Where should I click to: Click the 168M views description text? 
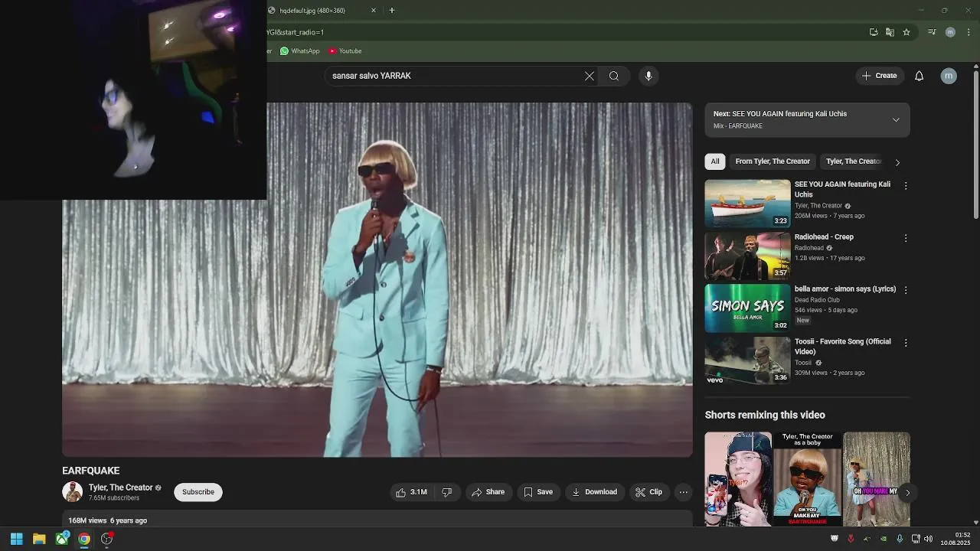point(108,520)
